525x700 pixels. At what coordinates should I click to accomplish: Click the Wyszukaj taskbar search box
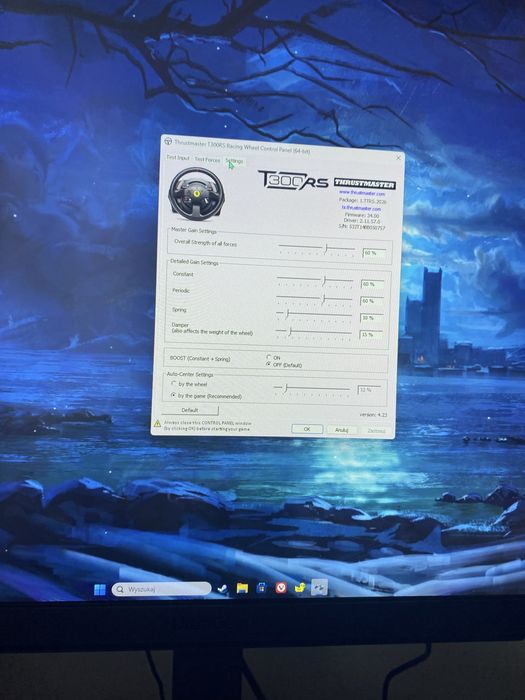[161, 589]
